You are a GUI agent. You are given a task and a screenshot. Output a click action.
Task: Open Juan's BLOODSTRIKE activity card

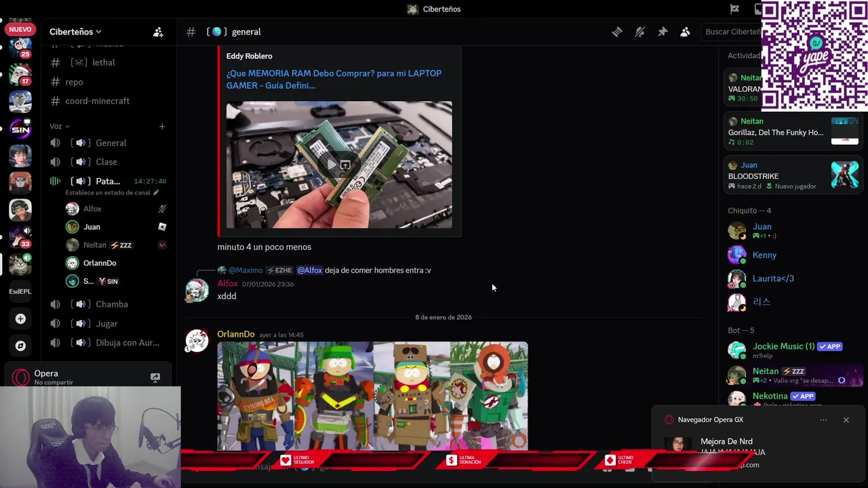792,175
